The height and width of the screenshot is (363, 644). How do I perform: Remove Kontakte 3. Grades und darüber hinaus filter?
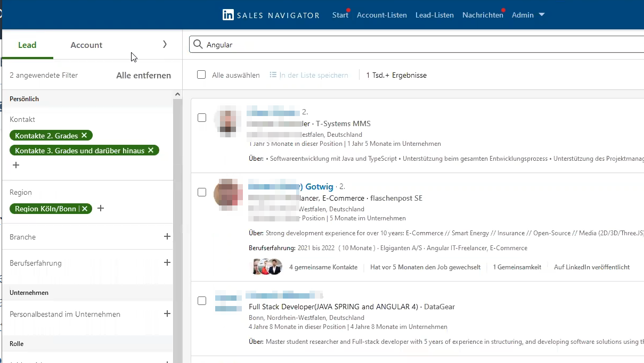[151, 151]
